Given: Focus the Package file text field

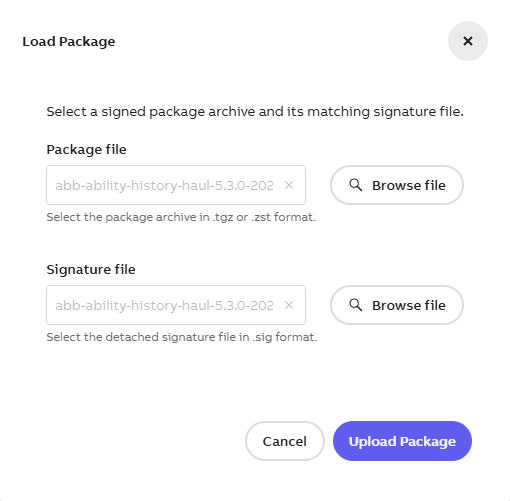Looking at the screenshot, I should click(x=176, y=185).
